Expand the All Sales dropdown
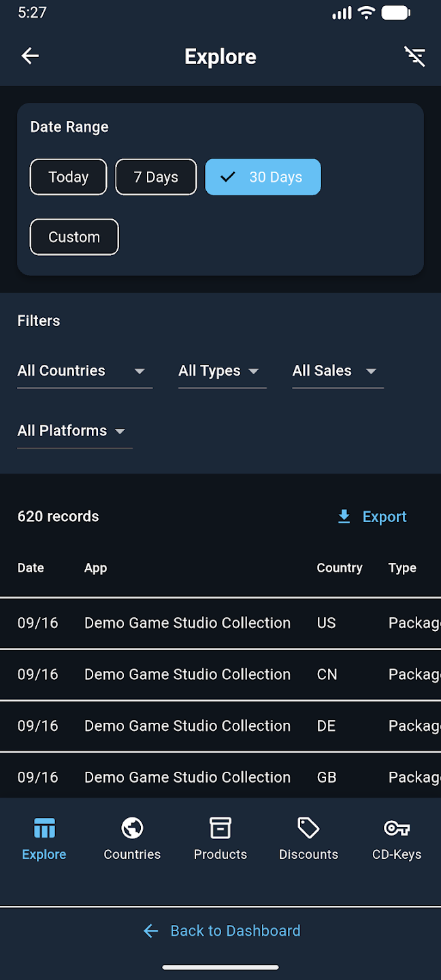 (338, 371)
